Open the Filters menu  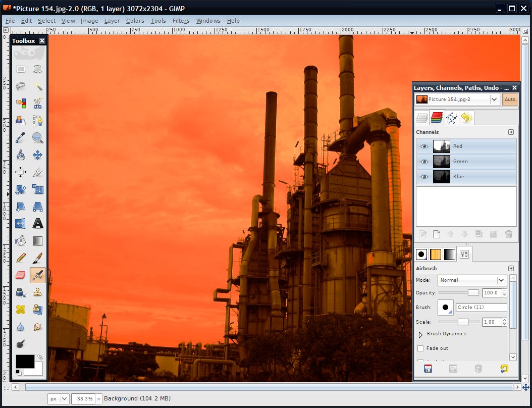coord(181,21)
